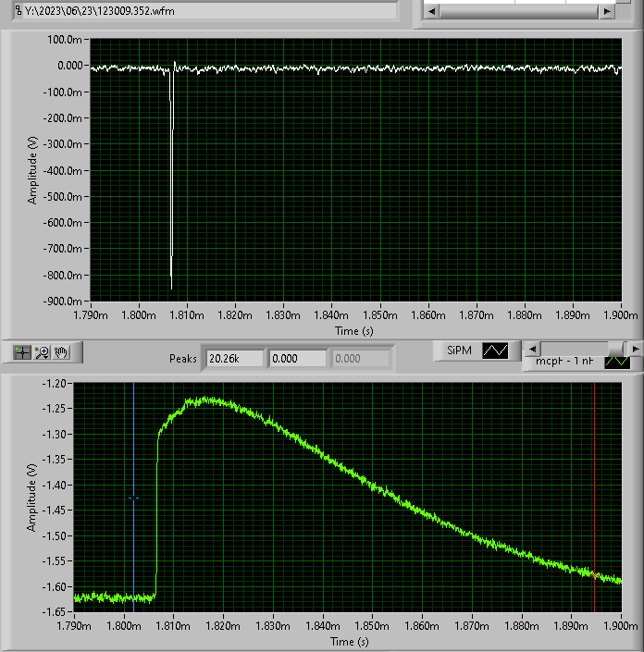Click the file path browse icon
The width and height of the screenshot is (644, 652).
pos(19,10)
